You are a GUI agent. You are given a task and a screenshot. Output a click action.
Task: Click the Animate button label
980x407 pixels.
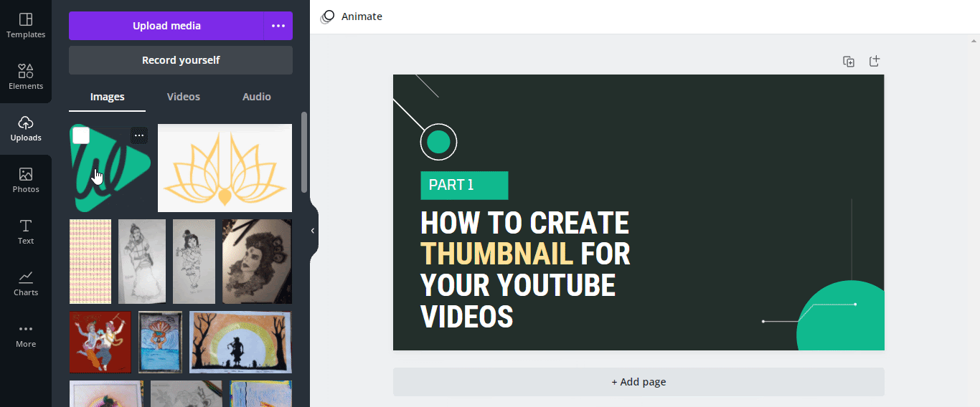pyautogui.click(x=362, y=16)
